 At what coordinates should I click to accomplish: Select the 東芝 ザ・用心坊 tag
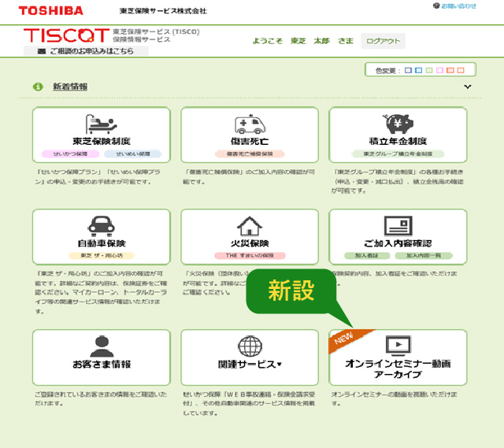tap(102, 256)
